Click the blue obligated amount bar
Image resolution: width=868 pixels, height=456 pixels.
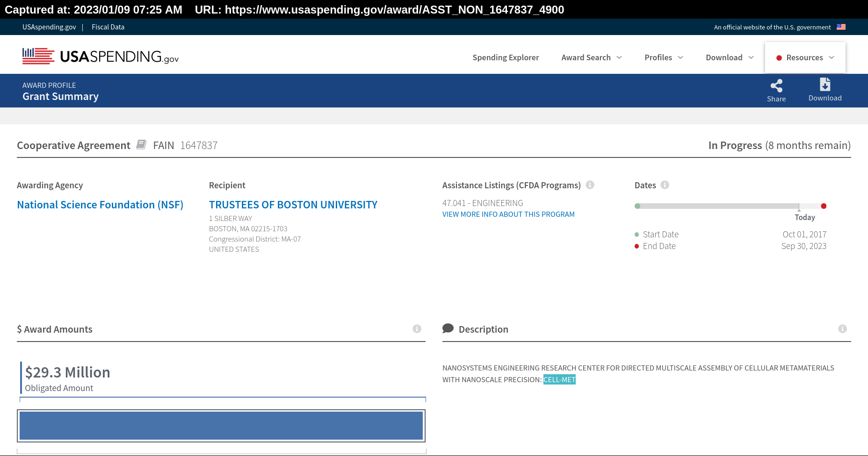[x=221, y=426]
